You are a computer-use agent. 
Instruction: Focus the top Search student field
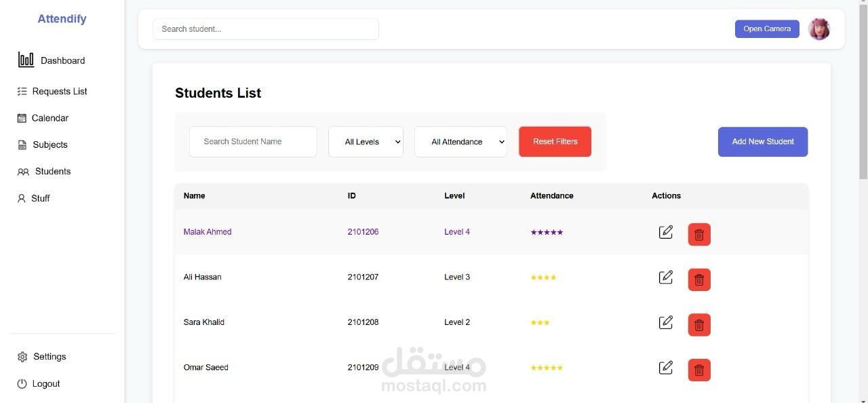point(265,29)
